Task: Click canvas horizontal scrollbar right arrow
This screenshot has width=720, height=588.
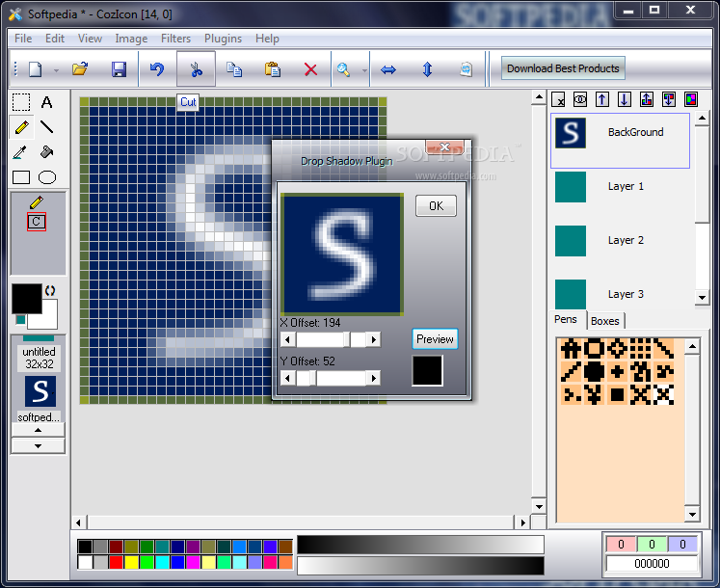Action: (x=522, y=522)
